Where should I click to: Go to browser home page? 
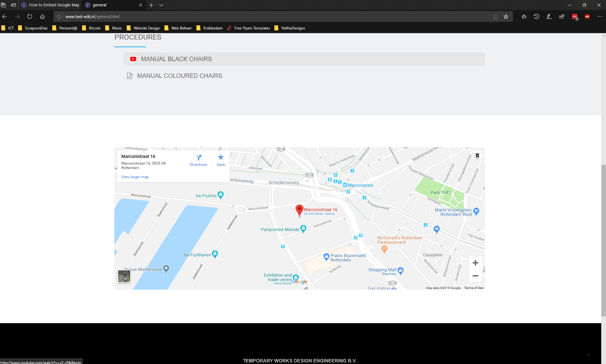[x=42, y=17]
